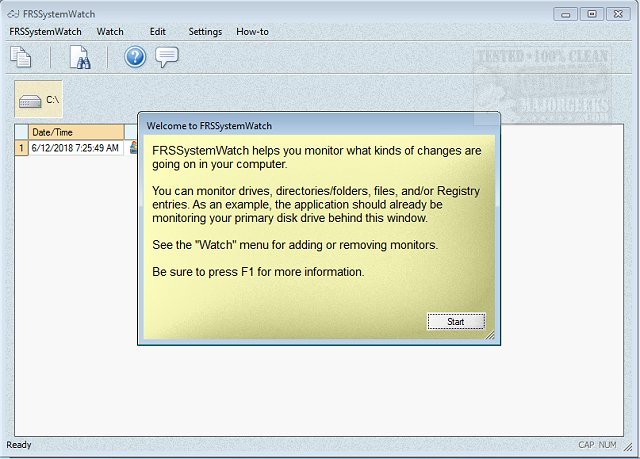Viewport: 640px width, 459px height.
Task: Open the Edit menu
Action: click(158, 32)
